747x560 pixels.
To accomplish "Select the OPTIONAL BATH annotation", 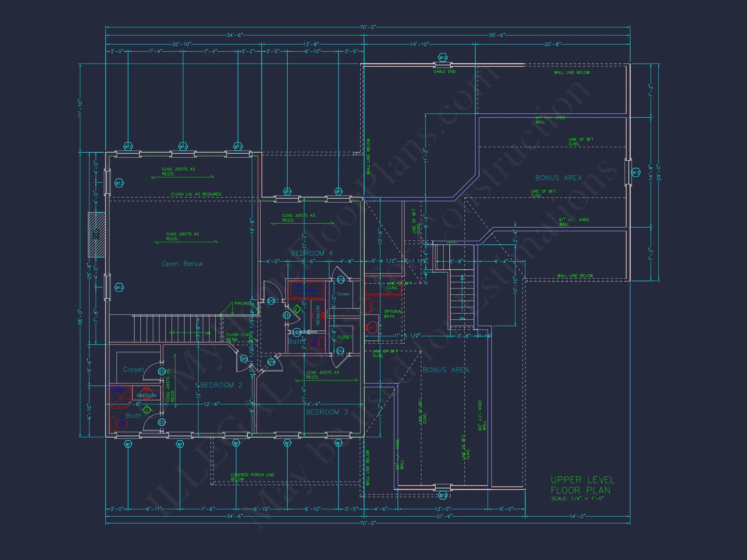I will pos(393,314).
